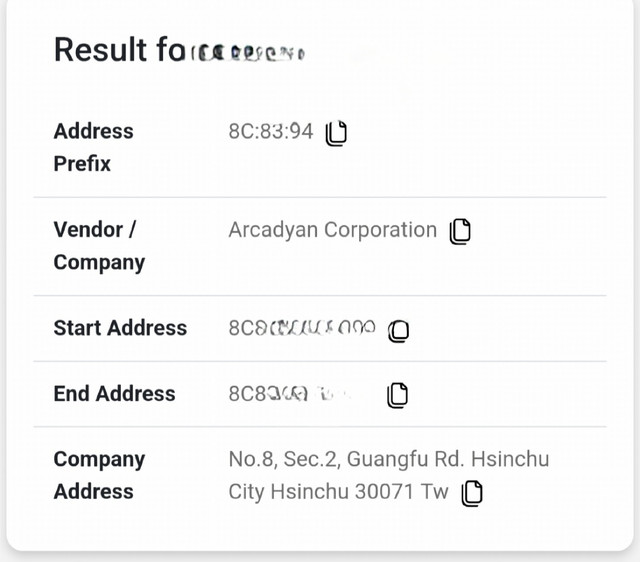This screenshot has height=562, width=640.
Task: Select the postal code 30071
Action: click(x=384, y=491)
